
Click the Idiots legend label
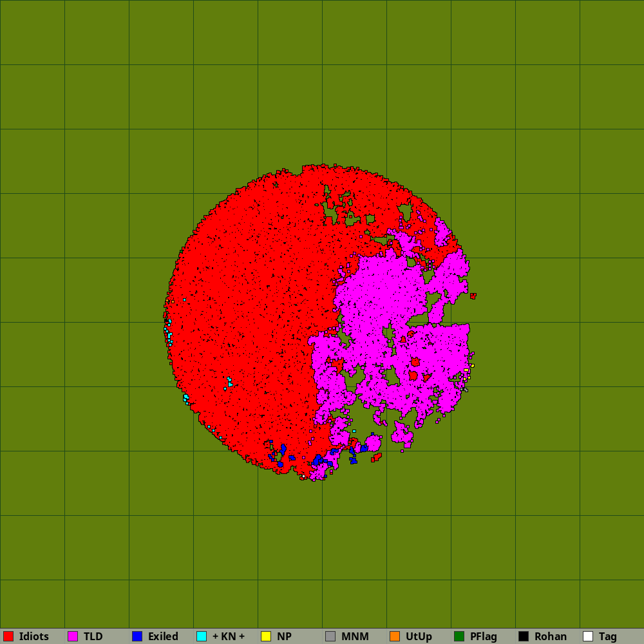[33, 636]
